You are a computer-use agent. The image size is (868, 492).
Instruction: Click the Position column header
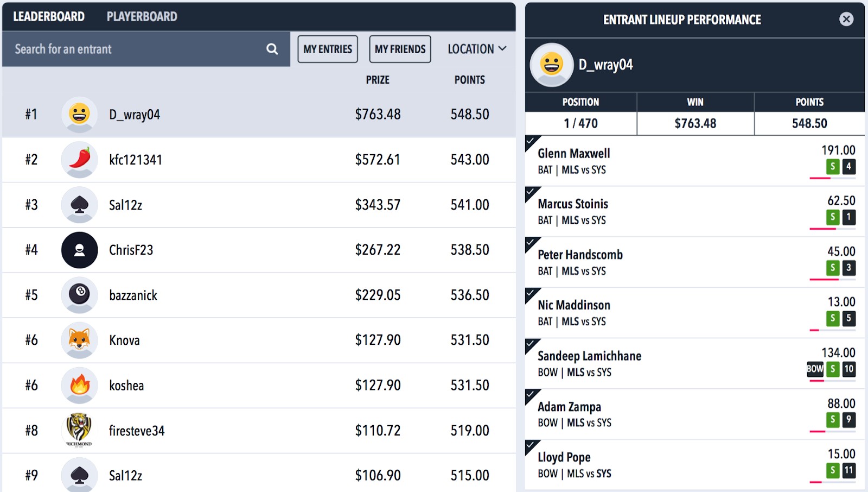(580, 102)
